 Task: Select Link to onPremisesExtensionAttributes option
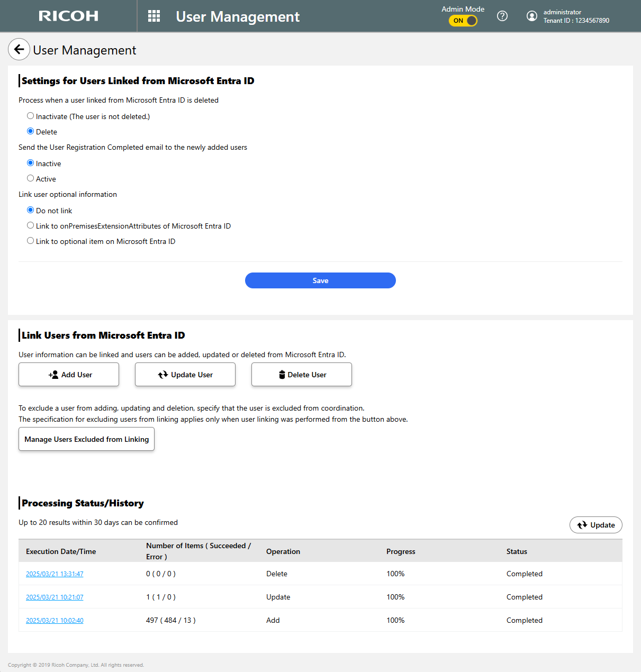coord(31,225)
